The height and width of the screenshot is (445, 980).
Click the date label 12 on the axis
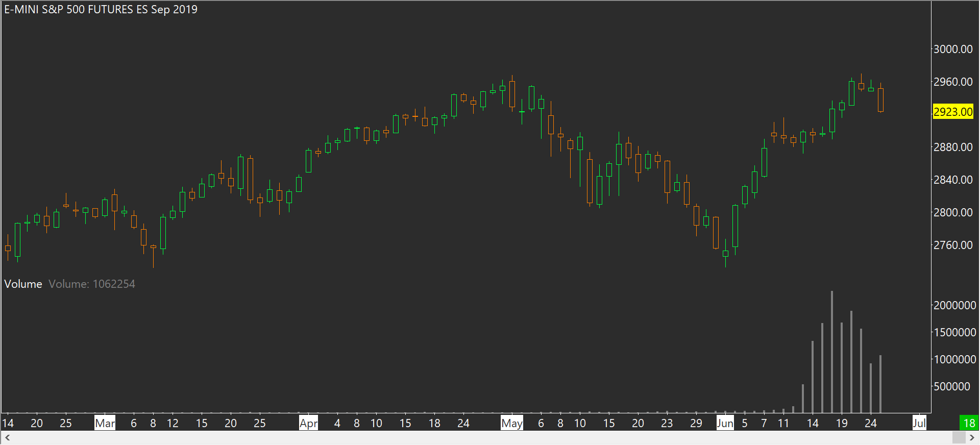(173, 423)
